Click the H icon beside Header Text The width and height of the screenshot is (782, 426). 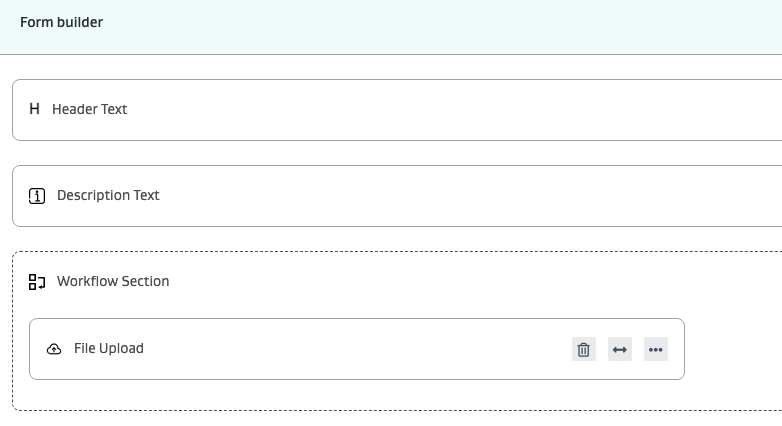34,109
